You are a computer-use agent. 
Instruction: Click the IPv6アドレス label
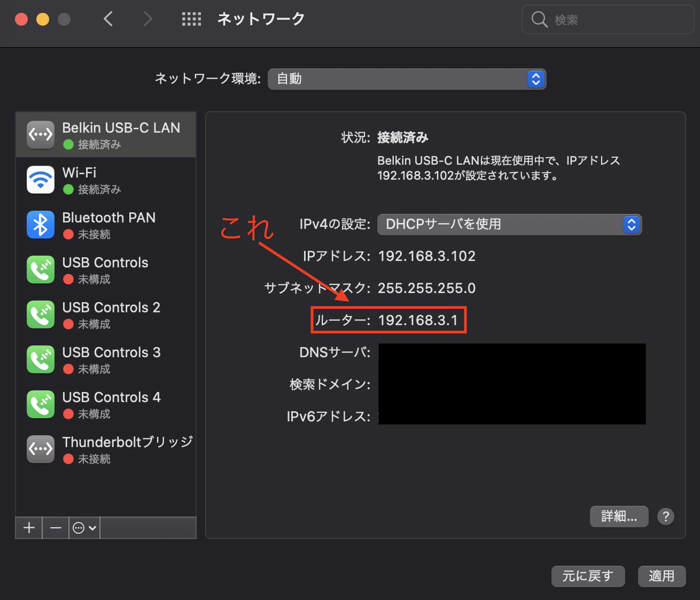(x=329, y=417)
